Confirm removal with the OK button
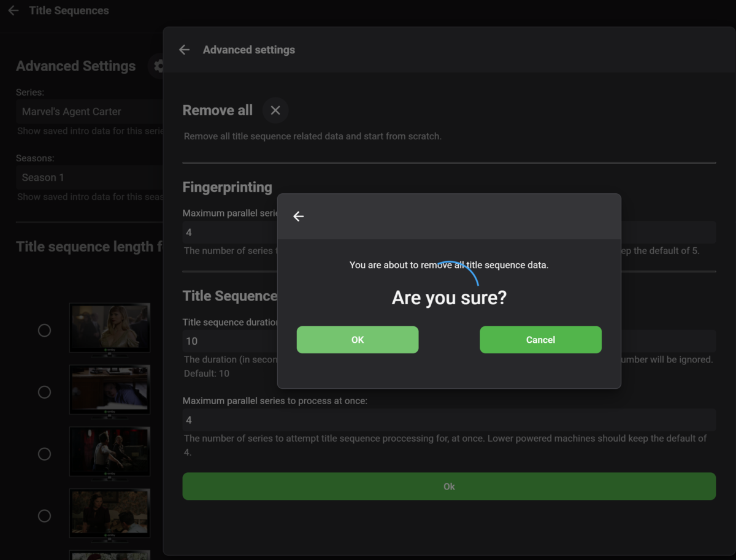This screenshot has width=736, height=560. click(x=358, y=340)
